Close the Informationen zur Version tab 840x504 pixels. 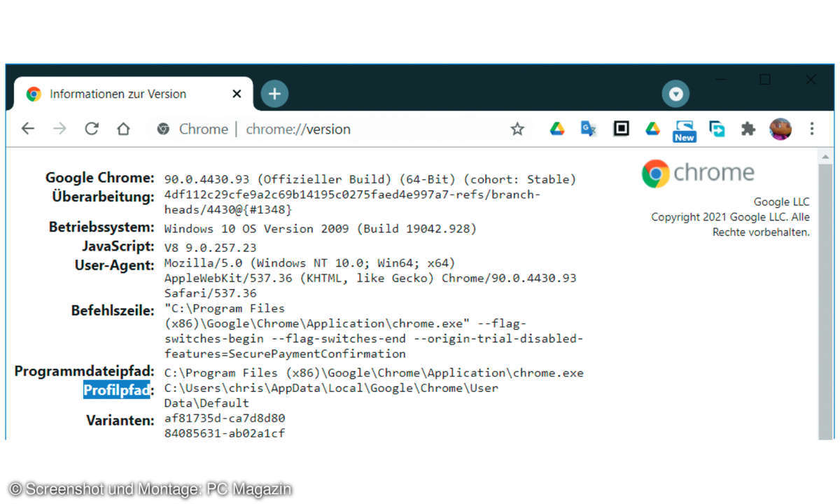237,94
